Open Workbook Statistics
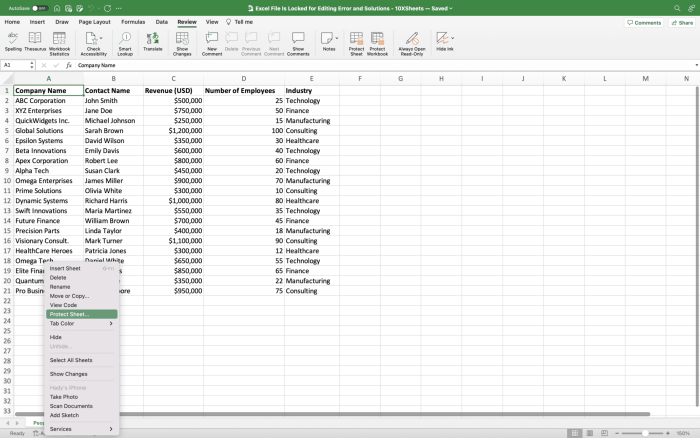 pyautogui.click(x=60, y=40)
